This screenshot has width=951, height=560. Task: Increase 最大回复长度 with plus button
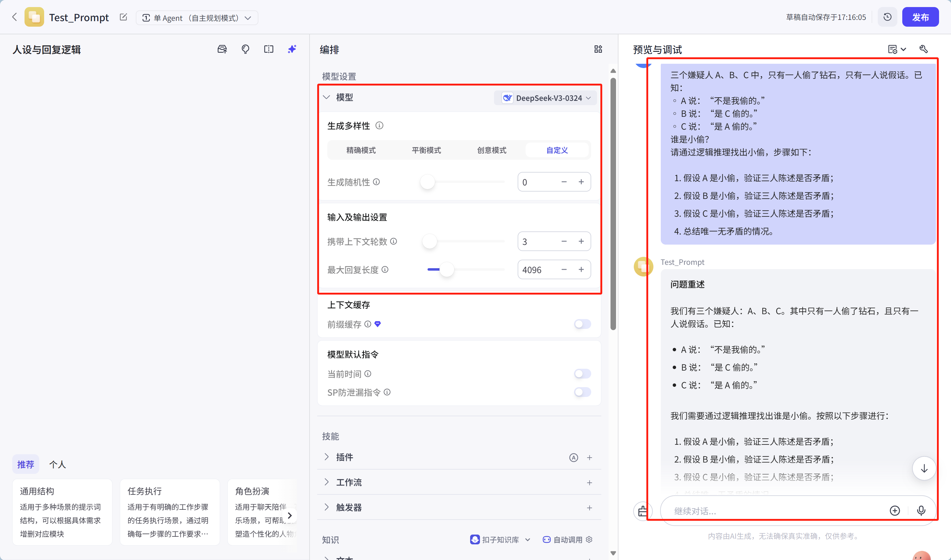click(x=581, y=269)
